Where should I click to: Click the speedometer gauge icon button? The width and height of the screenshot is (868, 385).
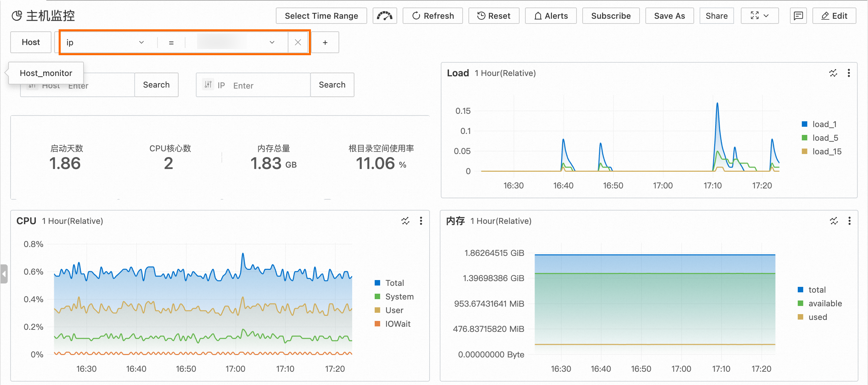pos(385,16)
